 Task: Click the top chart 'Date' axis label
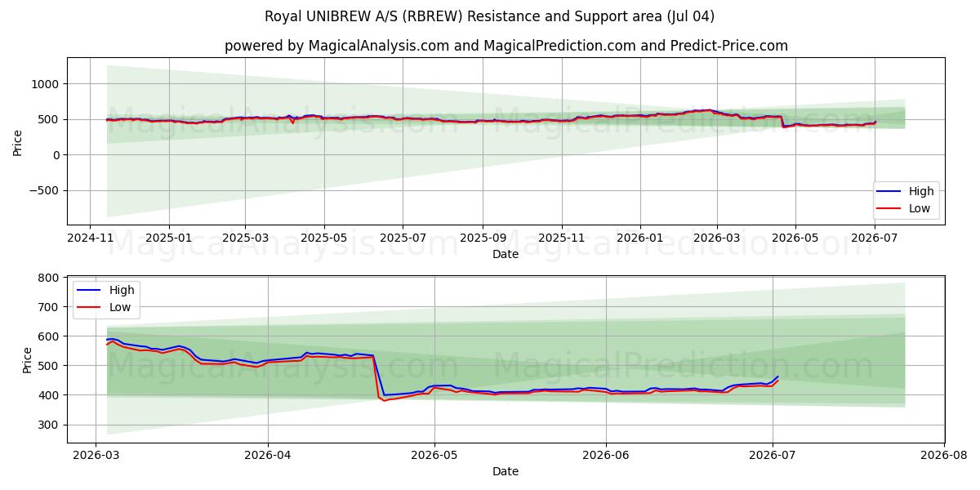click(506, 254)
